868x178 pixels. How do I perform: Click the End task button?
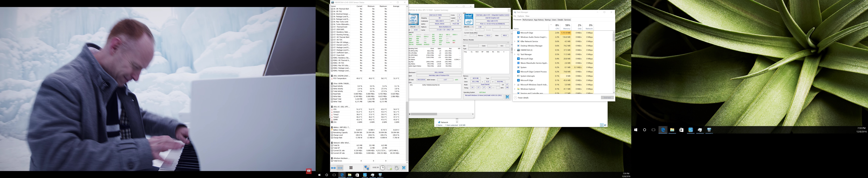[x=607, y=98]
